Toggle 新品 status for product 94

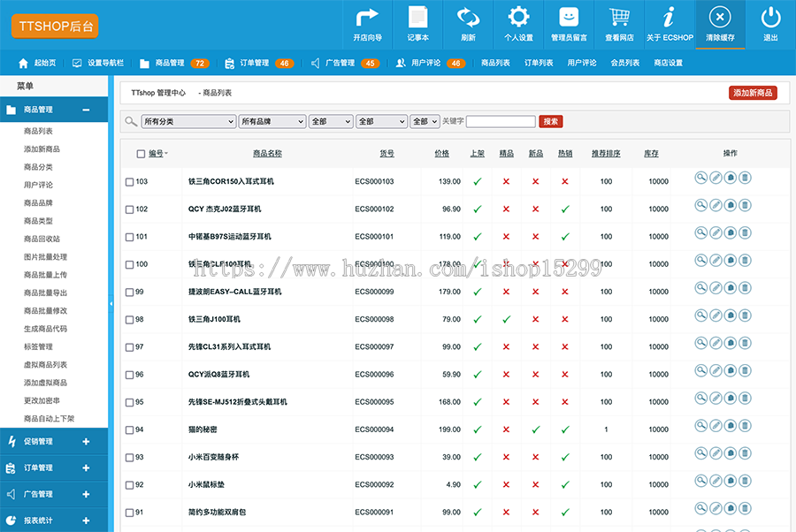click(536, 429)
